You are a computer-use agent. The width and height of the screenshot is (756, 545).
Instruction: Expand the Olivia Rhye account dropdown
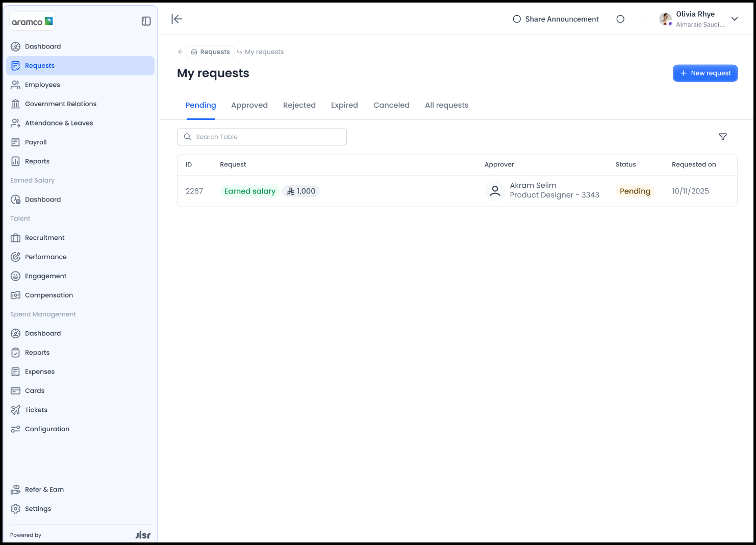pyautogui.click(x=735, y=19)
